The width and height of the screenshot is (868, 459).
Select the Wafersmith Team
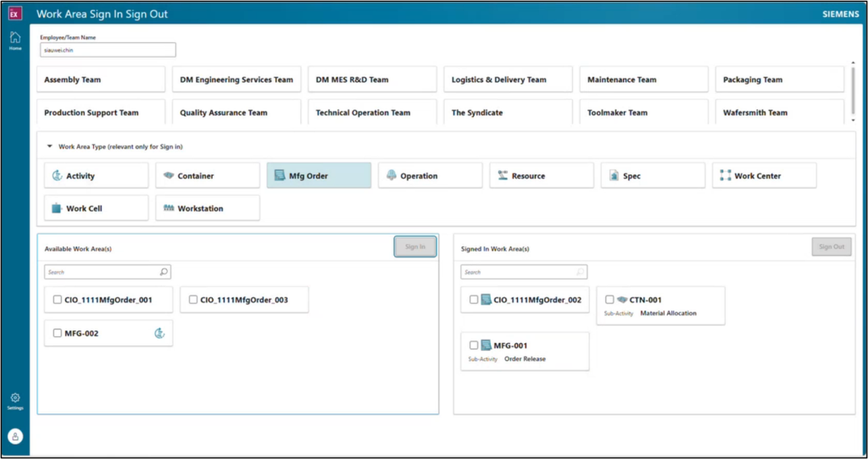pos(780,112)
